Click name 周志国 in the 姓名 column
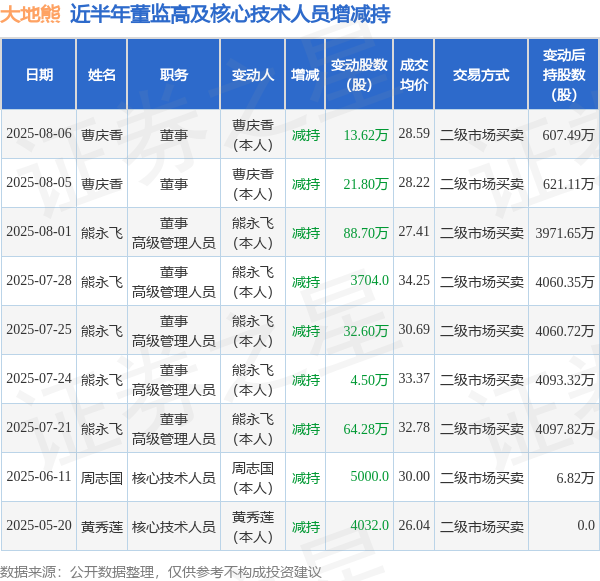 (102, 478)
